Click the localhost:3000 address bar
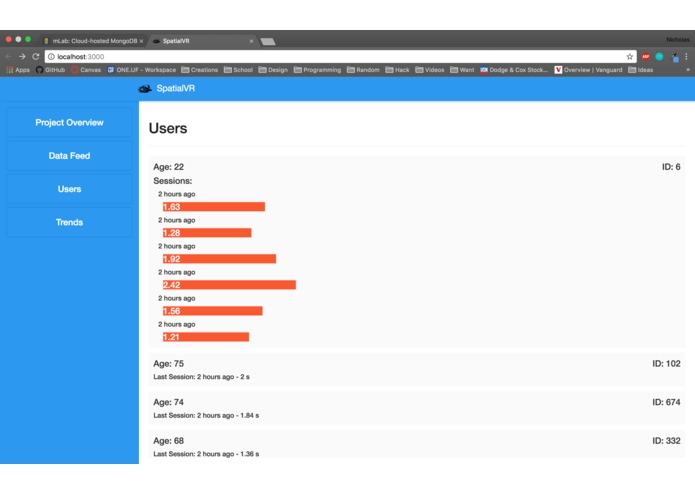Image resolution: width=695 pixels, height=494 pixels. [340, 57]
